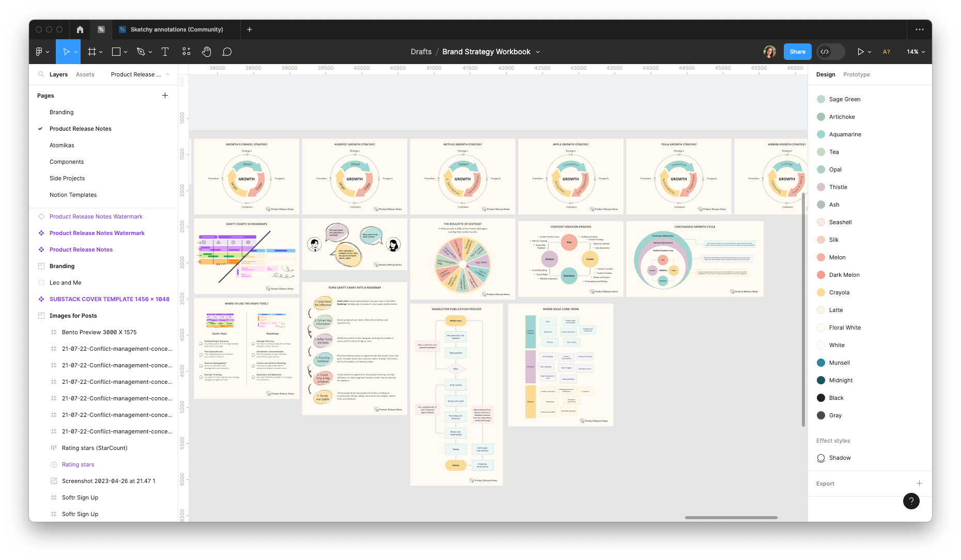Switch to the Assets tab
The width and height of the screenshot is (961, 560).
pyautogui.click(x=85, y=74)
